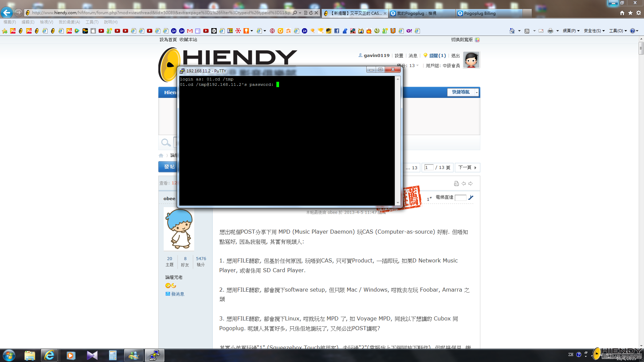Screen dimensions: 644x362
Task: Click the refresh icon in address bar
Action: point(311,13)
